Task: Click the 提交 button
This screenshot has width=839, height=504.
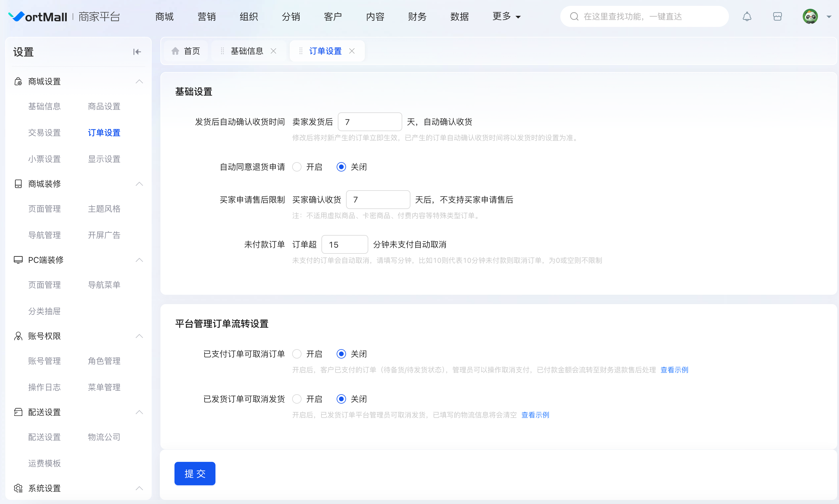Action: pos(195,474)
